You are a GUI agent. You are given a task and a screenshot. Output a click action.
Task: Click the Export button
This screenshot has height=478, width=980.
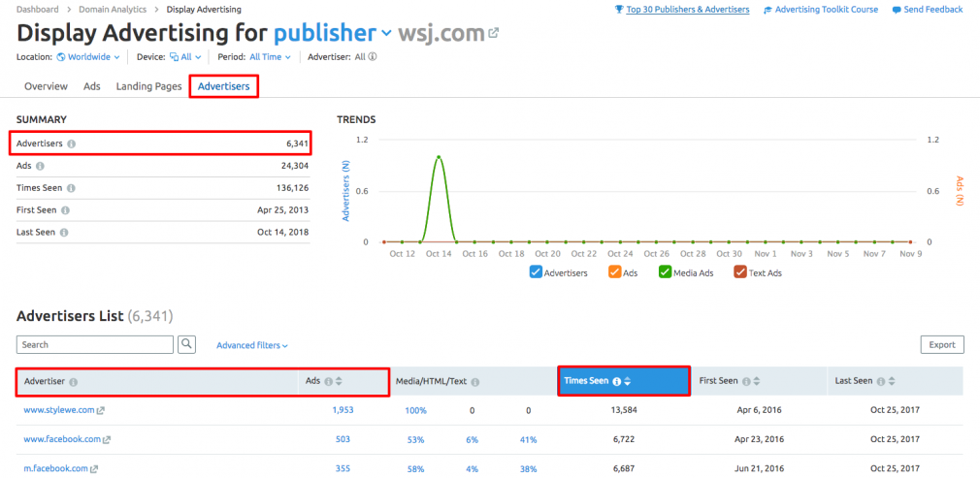(942, 344)
